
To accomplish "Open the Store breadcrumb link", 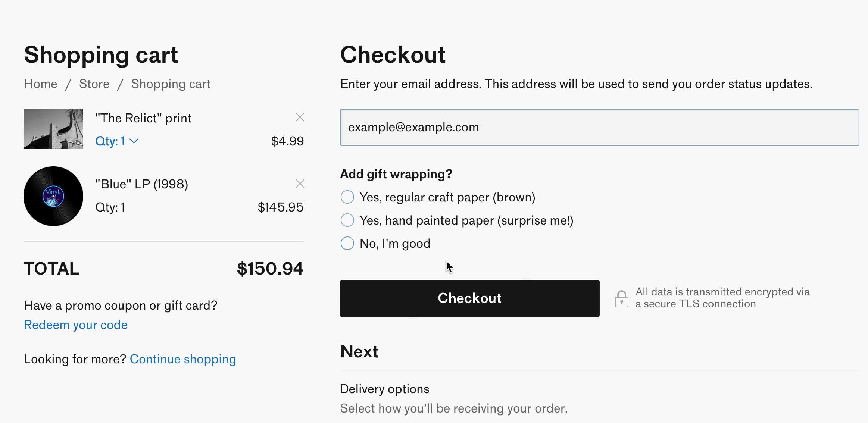I will click(94, 84).
